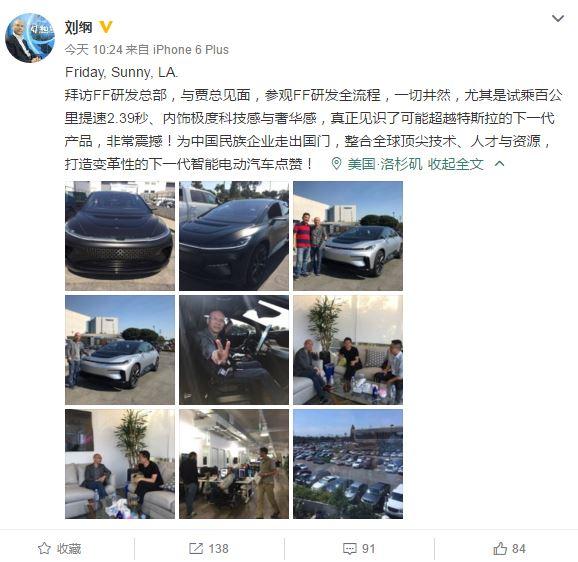The image size is (578, 562).
Task: Open the 91 comments count
Action: pyautogui.click(x=368, y=548)
